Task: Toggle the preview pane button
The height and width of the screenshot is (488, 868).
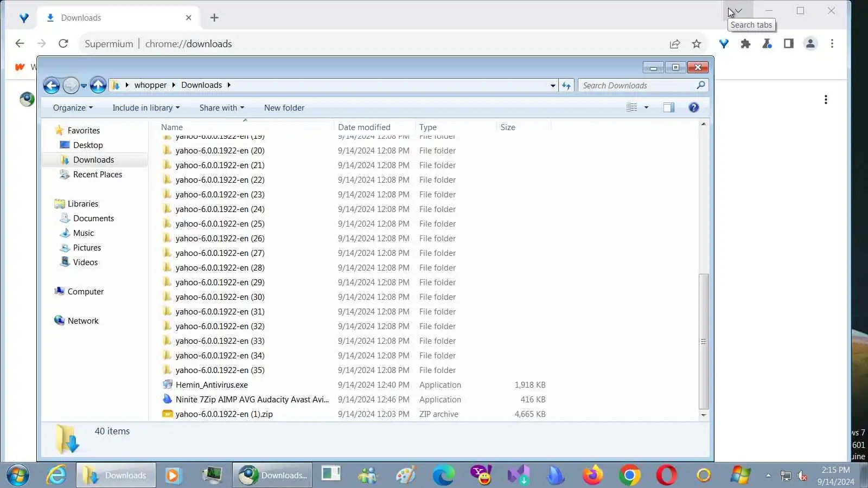Action: click(x=668, y=107)
